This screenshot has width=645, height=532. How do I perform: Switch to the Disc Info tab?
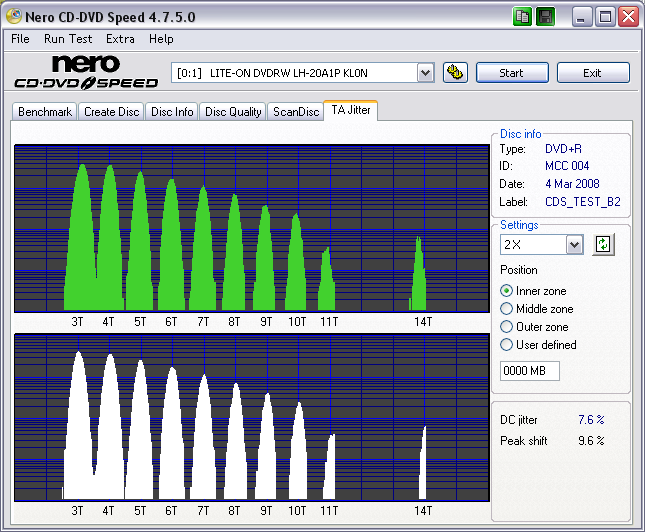172,112
